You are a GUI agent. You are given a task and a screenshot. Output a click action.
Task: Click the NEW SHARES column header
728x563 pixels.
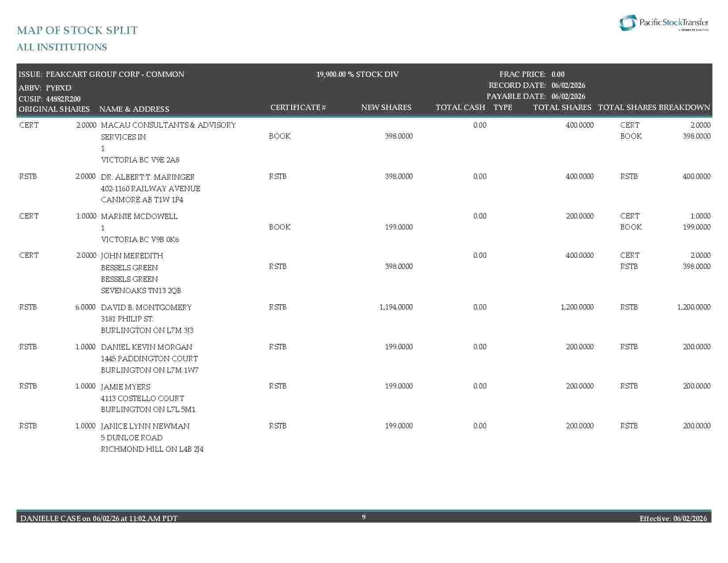click(386, 107)
